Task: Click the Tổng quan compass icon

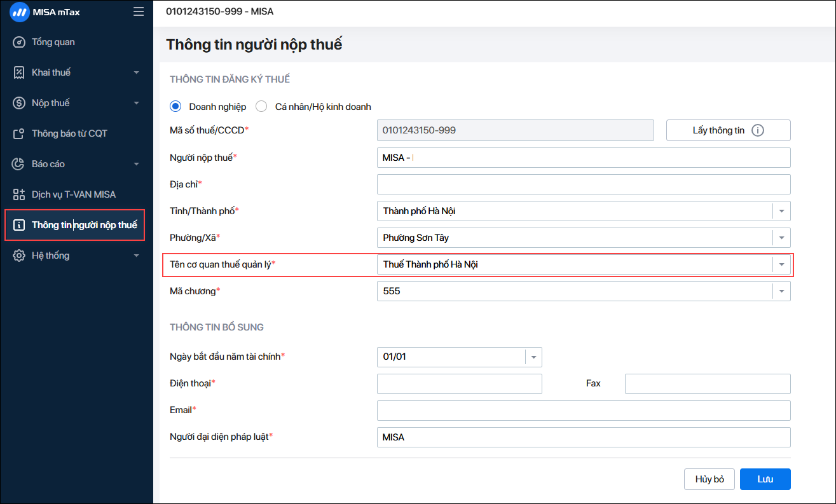Action: pyautogui.click(x=19, y=42)
